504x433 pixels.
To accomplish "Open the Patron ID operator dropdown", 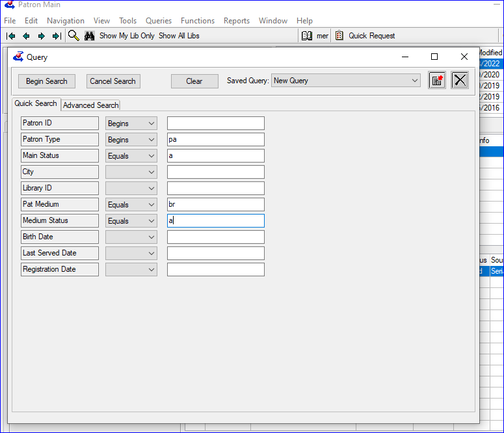I will [x=152, y=124].
